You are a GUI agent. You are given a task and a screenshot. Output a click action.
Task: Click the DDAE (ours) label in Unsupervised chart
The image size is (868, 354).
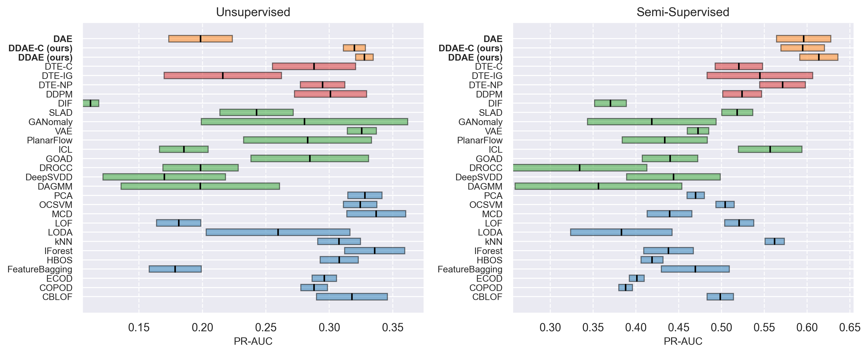tap(45, 58)
